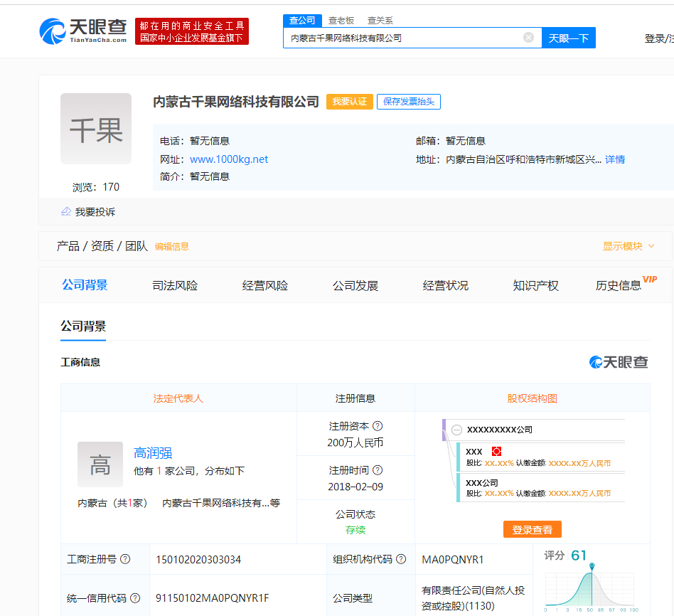Image resolution: width=674 pixels, height=616 pixels.
Task: Click the 我要投诉 link
Action: pyautogui.click(x=95, y=212)
